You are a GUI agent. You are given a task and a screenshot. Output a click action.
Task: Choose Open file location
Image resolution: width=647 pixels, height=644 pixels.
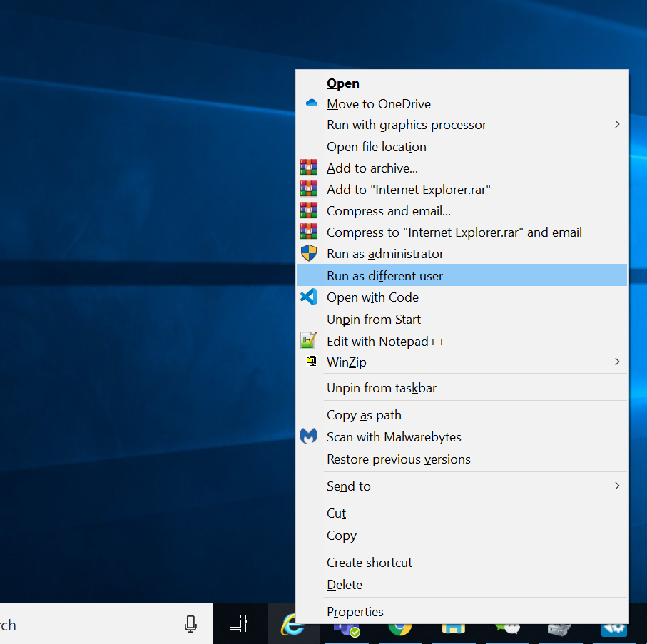click(x=376, y=147)
